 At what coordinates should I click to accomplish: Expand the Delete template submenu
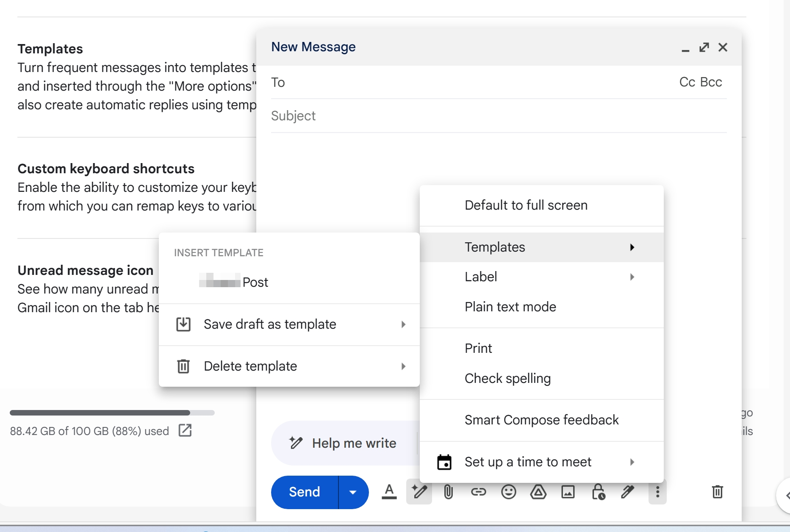pos(289,366)
